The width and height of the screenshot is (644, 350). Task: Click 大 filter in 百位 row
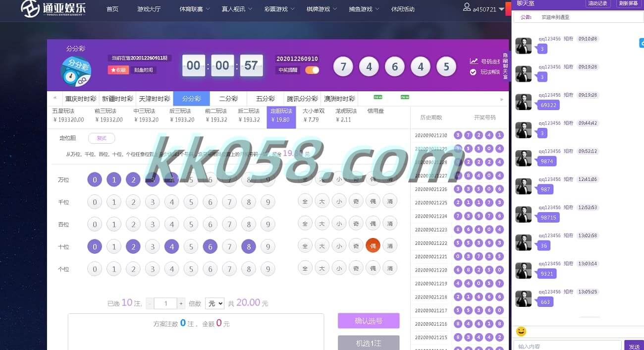click(322, 223)
